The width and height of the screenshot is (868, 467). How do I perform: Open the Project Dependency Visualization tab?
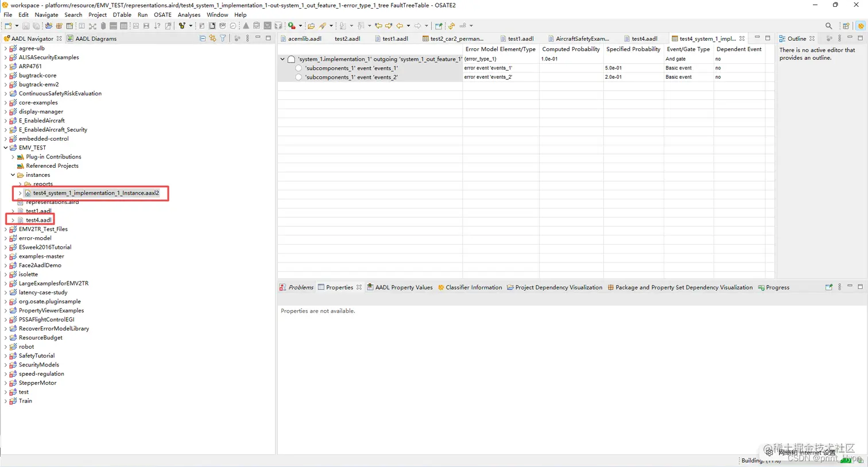point(555,287)
